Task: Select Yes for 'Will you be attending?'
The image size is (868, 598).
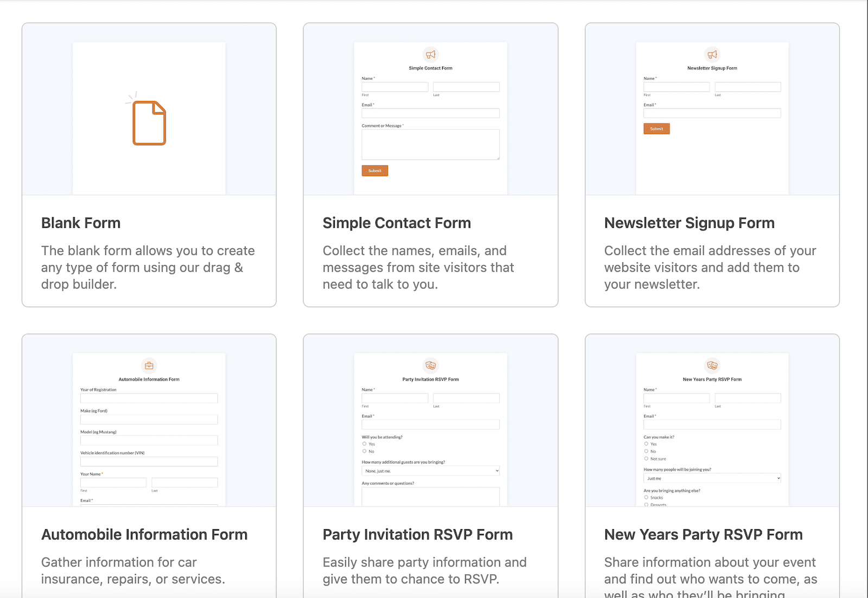Action: [x=365, y=443]
